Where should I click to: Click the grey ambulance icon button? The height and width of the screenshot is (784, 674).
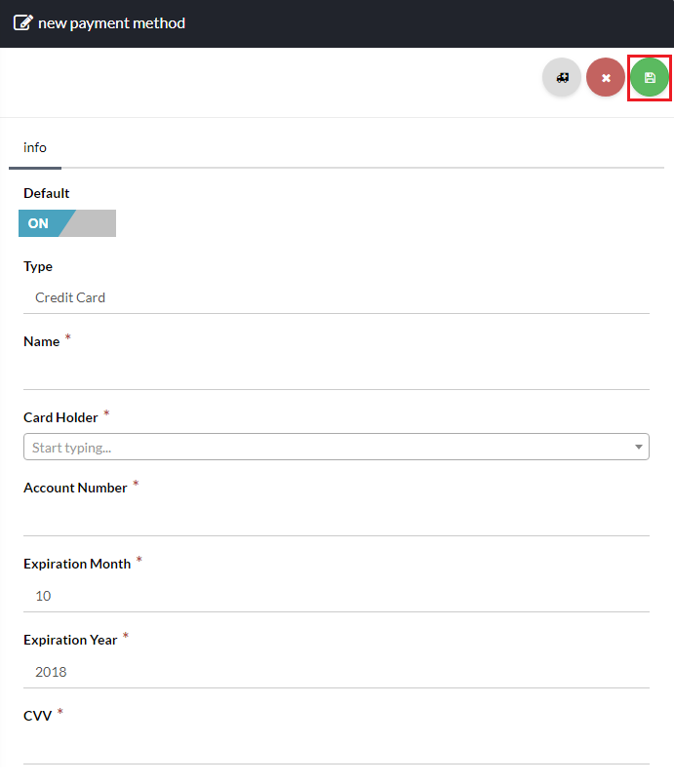(562, 77)
